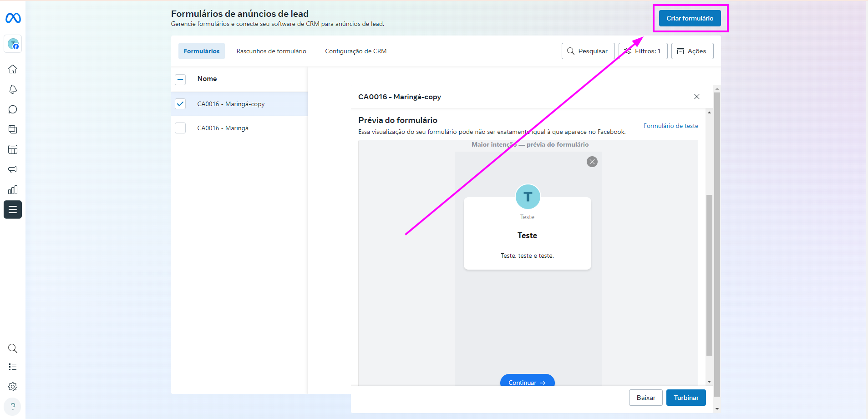Open the Configuração de CRM tab
Viewport: 868px width, 419px height.
[356, 51]
